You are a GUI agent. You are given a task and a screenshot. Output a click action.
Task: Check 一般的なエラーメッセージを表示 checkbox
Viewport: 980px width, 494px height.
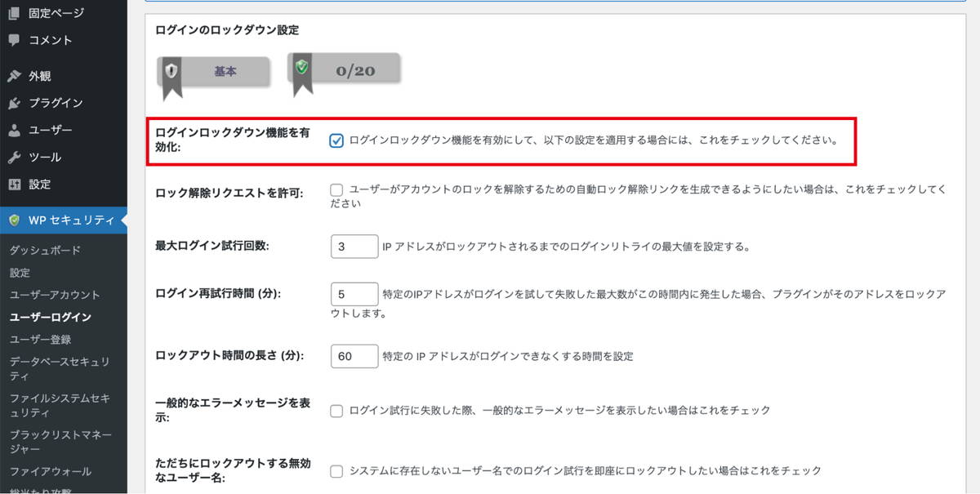(336, 411)
